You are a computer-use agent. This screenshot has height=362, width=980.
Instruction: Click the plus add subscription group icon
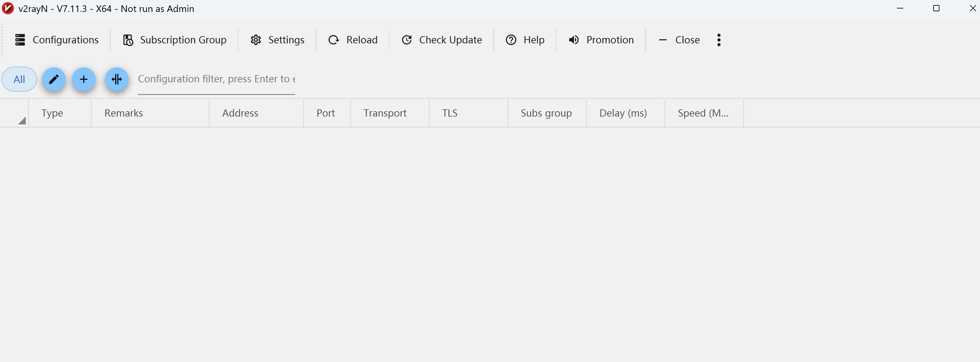(84, 79)
